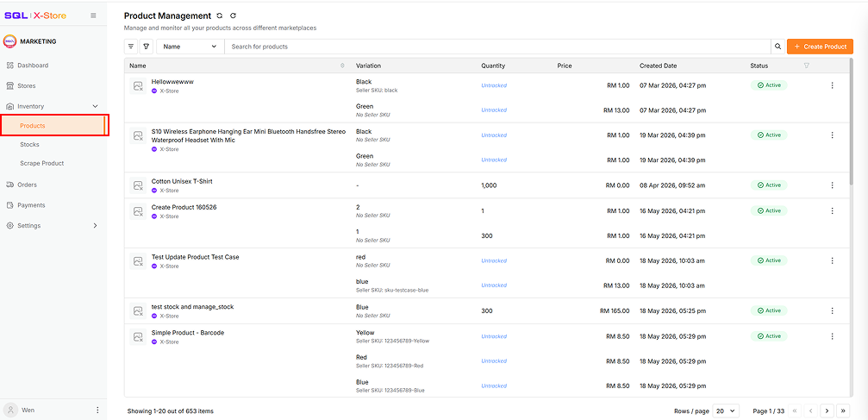Click the Active status badge of Hellowwewww
868x420 pixels.
pyautogui.click(x=769, y=85)
